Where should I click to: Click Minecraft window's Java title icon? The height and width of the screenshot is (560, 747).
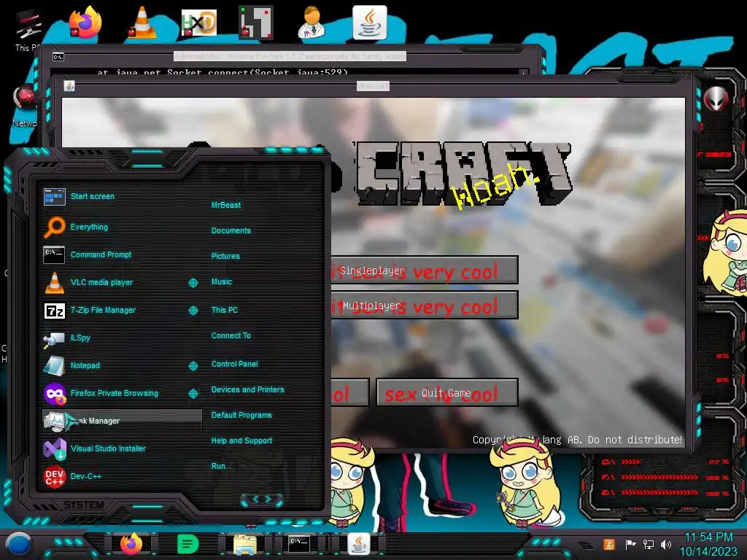click(x=69, y=86)
